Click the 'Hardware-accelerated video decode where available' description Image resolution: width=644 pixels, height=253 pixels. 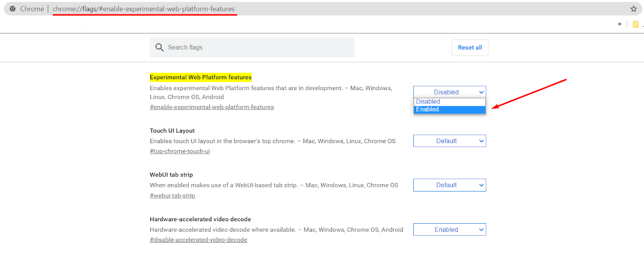click(277, 230)
